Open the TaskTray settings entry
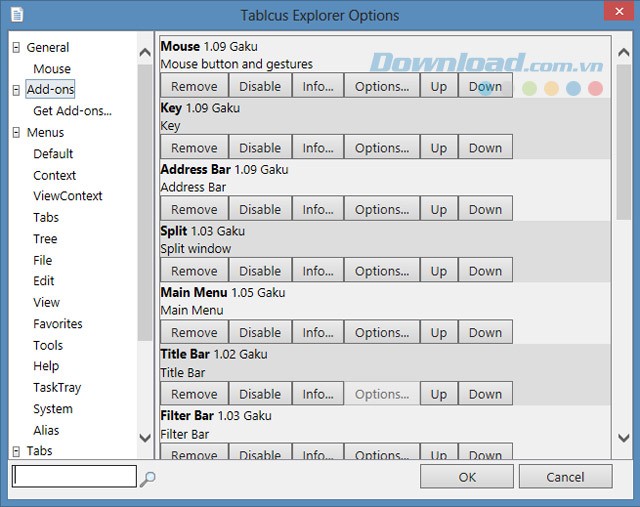The height and width of the screenshot is (507, 640). point(57,387)
